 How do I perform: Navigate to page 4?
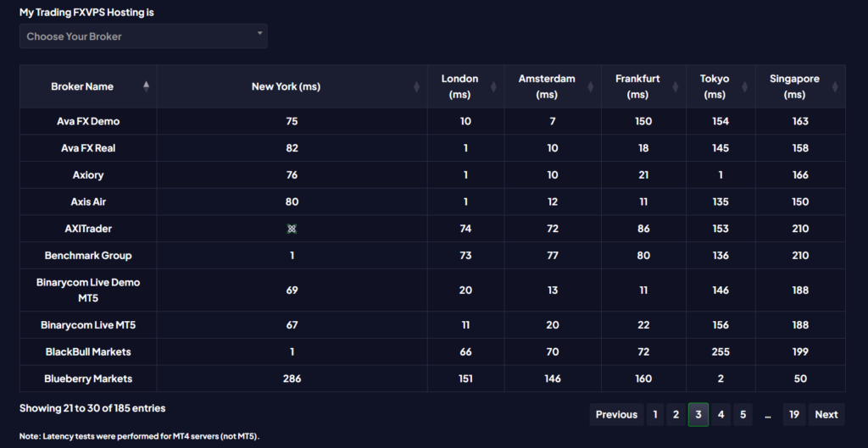(x=721, y=414)
